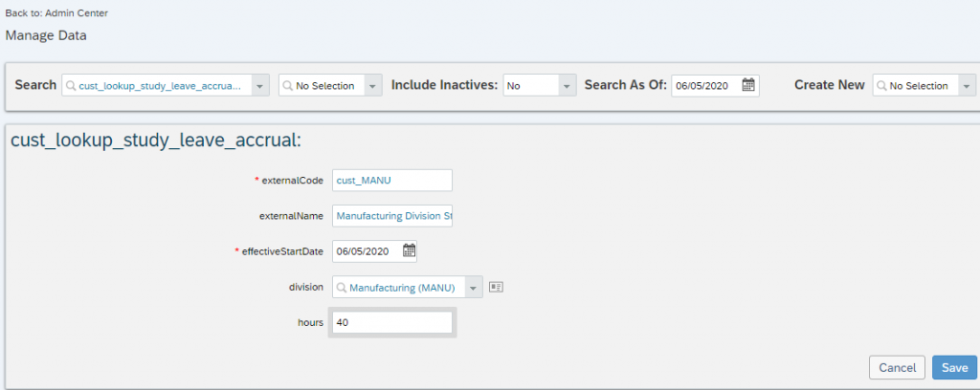Click the hours field showing 40
The image size is (980, 390).
(x=391, y=322)
